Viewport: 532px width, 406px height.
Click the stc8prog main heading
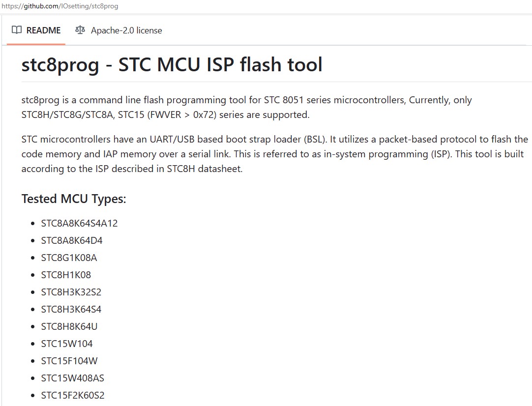pos(172,65)
